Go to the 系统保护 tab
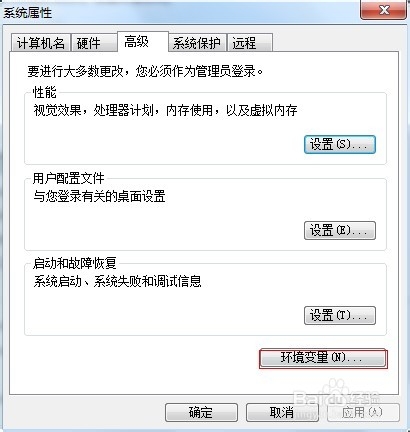Screen dimensions: 410x432 click(x=197, y=43)
